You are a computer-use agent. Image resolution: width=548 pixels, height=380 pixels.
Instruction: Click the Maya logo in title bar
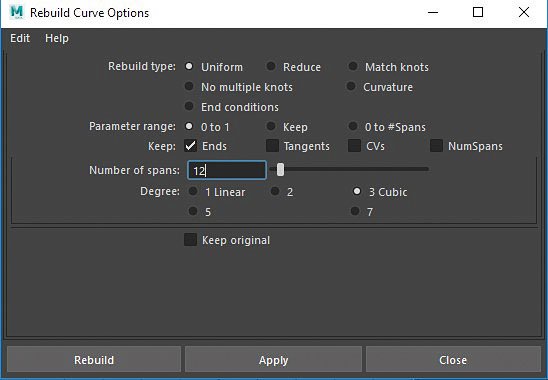(x=16, y=12)
